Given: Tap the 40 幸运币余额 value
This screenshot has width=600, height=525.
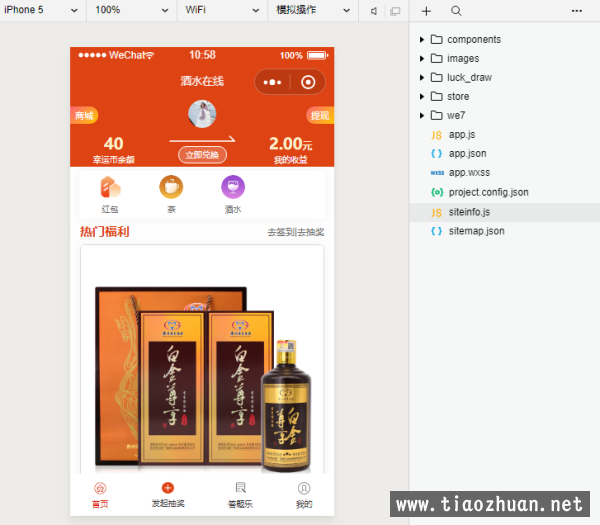Looking at the screenshot, I should click(114, 150).
